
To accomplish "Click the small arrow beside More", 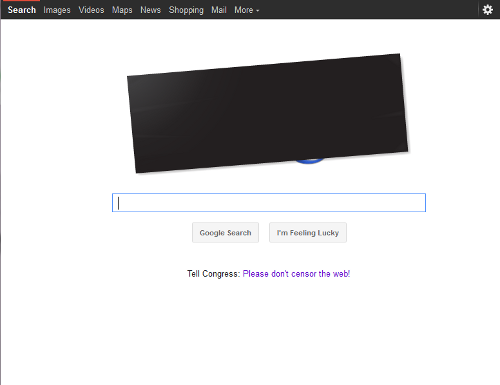I will point(258,11).
